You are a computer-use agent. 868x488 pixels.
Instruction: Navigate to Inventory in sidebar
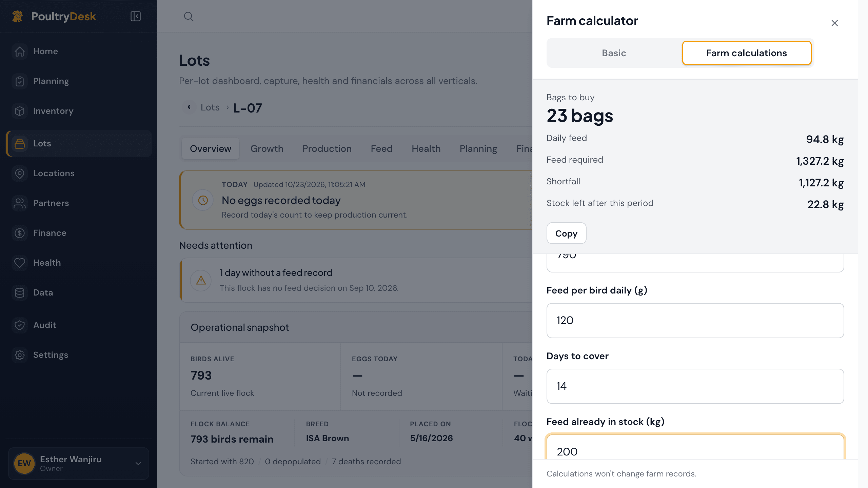79,111
